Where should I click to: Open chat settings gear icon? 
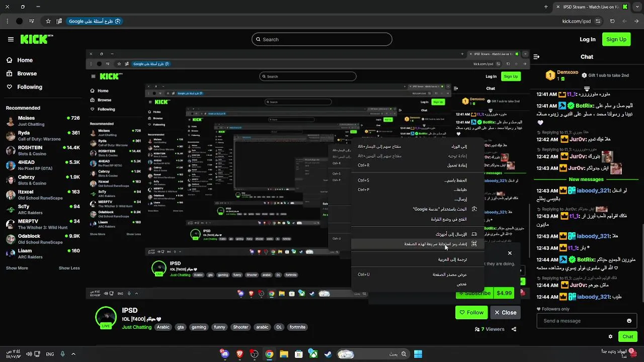tap(610, 336)
